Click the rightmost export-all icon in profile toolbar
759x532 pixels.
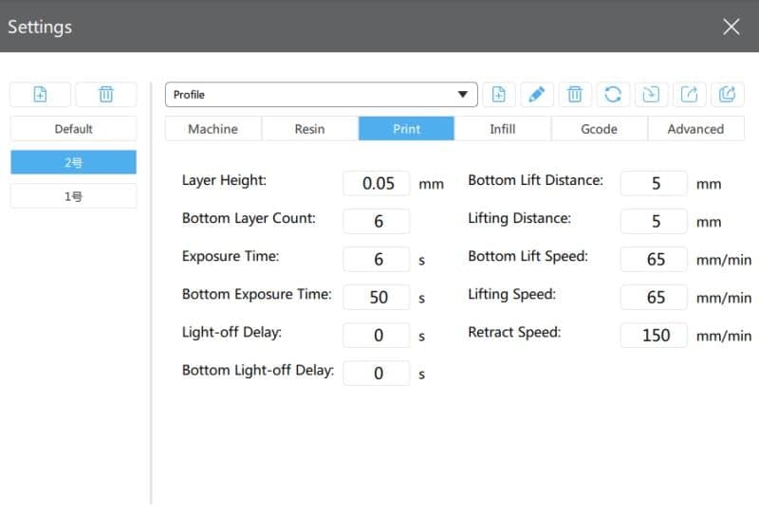click(x=728, y=94)
